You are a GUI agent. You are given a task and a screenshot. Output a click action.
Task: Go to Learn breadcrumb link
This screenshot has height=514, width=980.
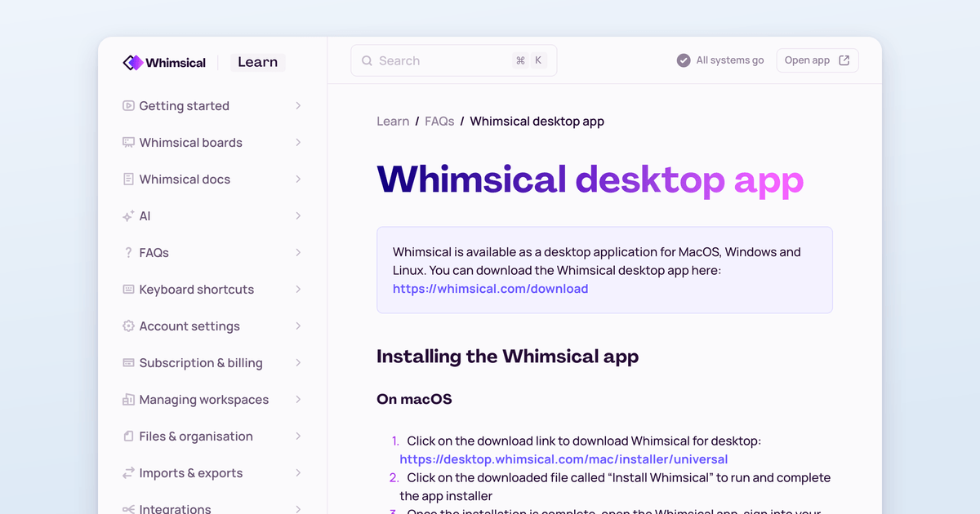pyautogui.click(x=393, y=122)
